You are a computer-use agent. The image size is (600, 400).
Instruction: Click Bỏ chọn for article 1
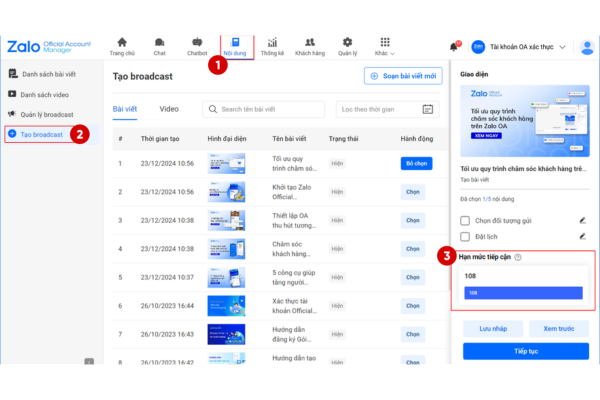tap(416, 163)
